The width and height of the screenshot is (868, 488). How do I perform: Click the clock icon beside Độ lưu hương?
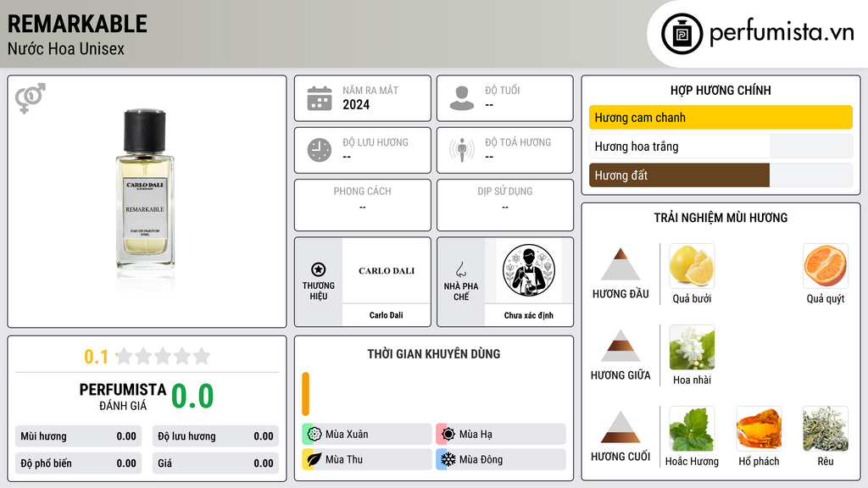(x=320, y=150)
